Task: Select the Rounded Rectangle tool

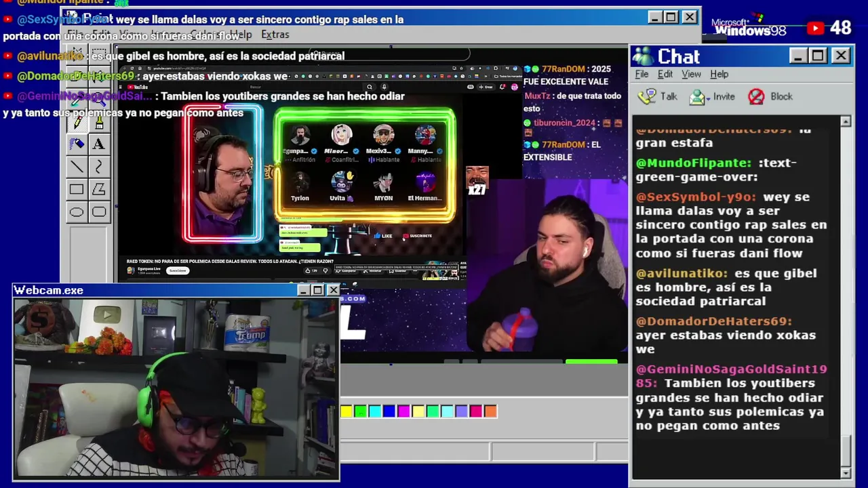Action: (99, 212)
